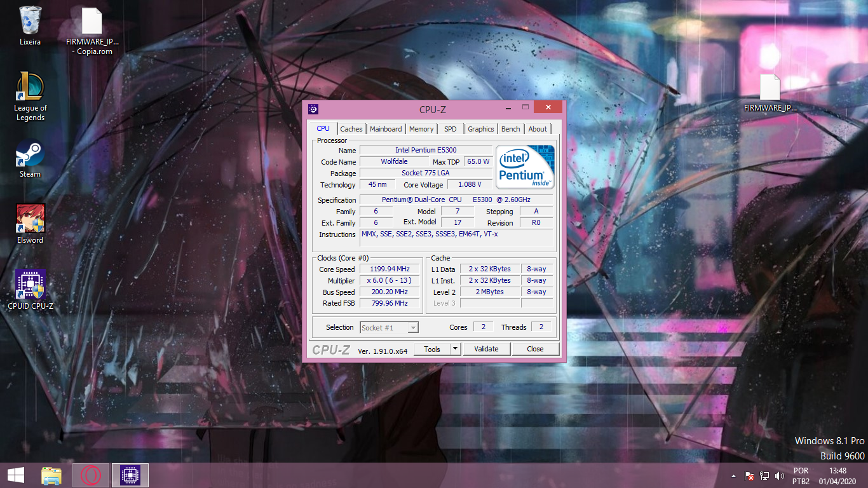Click the Level 2 8-way associativity cell
The image size is (868, 488).
coord(536,292)
